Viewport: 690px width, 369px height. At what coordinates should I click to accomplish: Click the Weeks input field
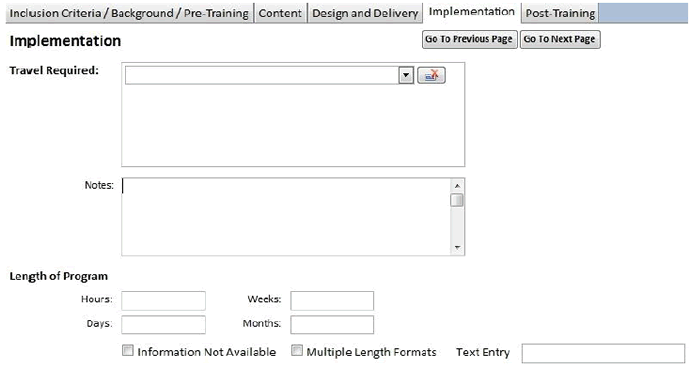point(332,301)
